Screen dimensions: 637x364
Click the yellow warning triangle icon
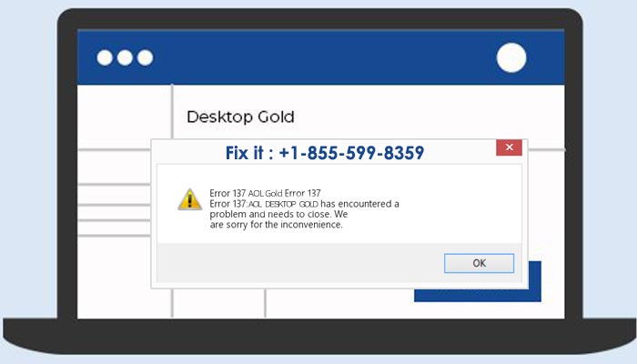click(189, 199)
